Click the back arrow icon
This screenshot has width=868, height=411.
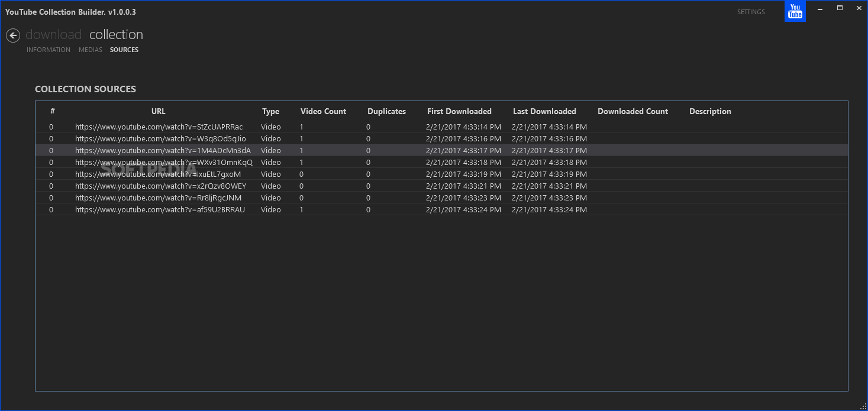[13, 35]
